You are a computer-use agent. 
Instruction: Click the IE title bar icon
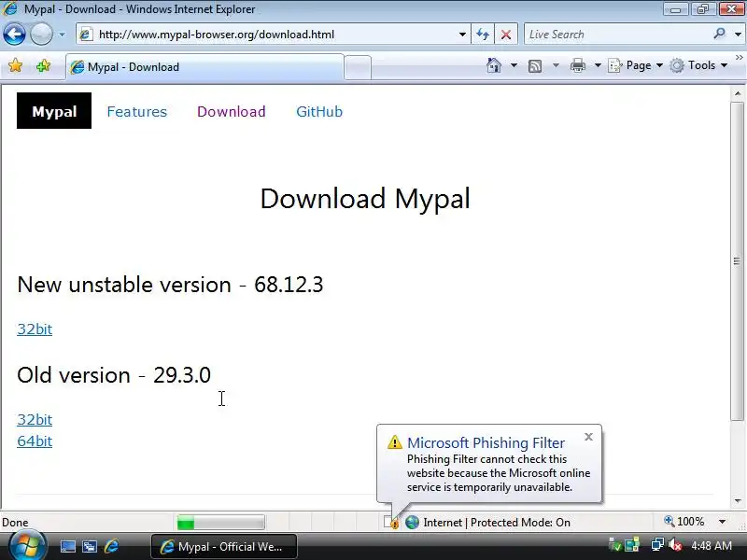point(11,9)
